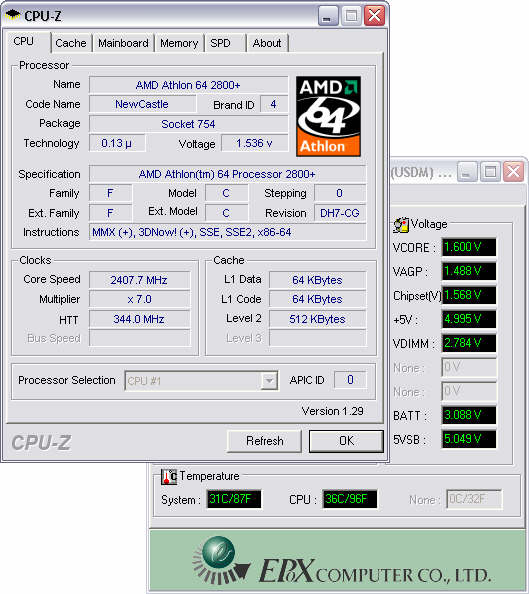The width and height of the screenshot is (529, 594).
Task: Click the OK button
Action: coord(346,441)
